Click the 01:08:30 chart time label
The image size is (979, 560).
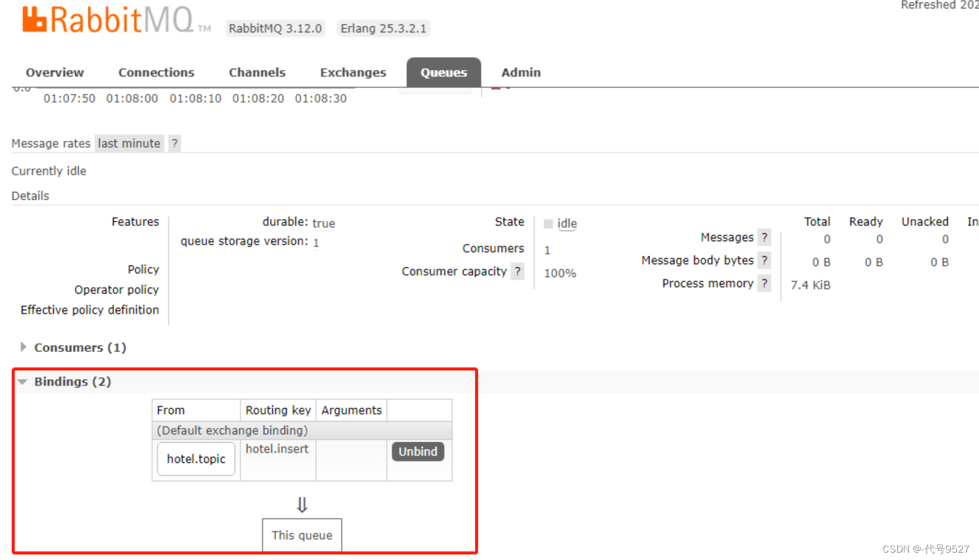click(x=320, y=99)
